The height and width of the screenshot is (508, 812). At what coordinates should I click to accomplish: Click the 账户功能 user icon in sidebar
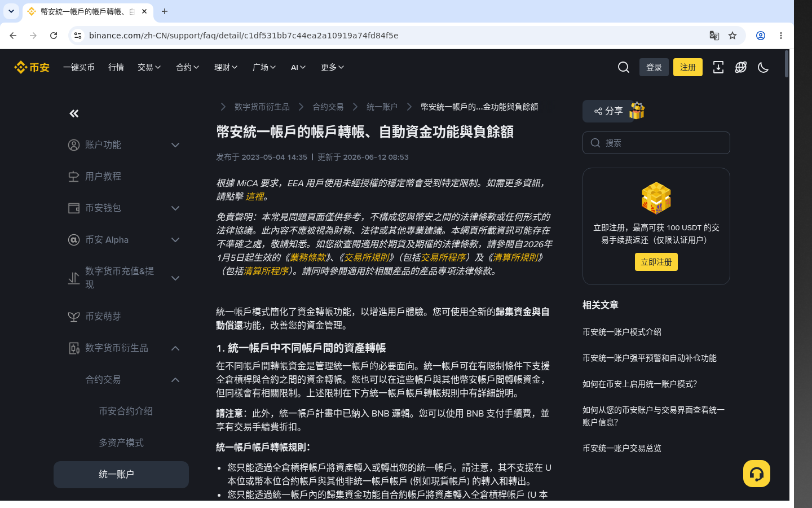click(74, 145)
